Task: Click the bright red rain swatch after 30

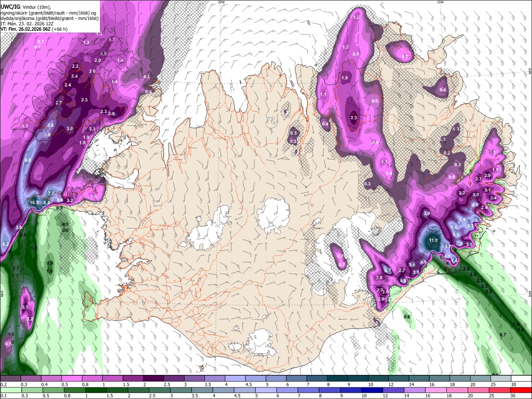Action: [521, 390]
